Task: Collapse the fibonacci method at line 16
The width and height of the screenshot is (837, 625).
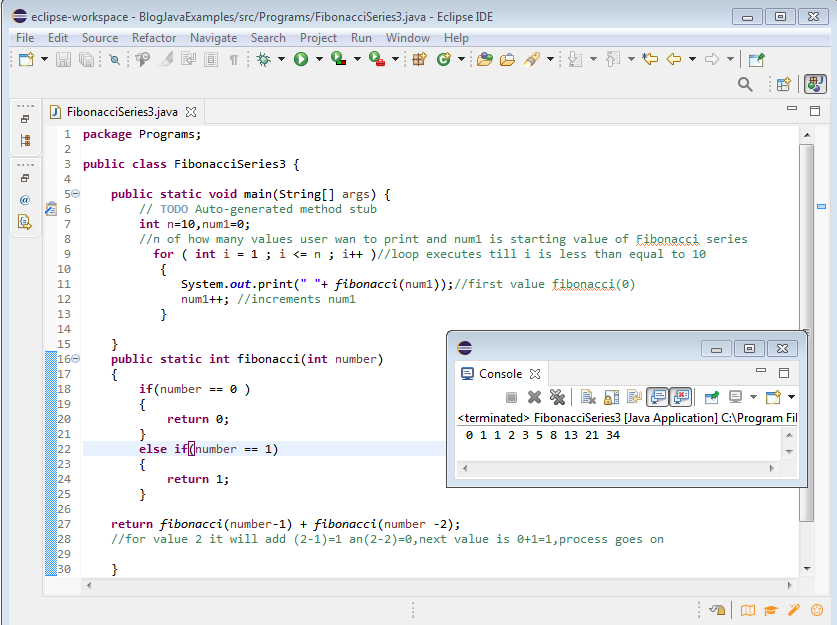Action: pos(75,358)
